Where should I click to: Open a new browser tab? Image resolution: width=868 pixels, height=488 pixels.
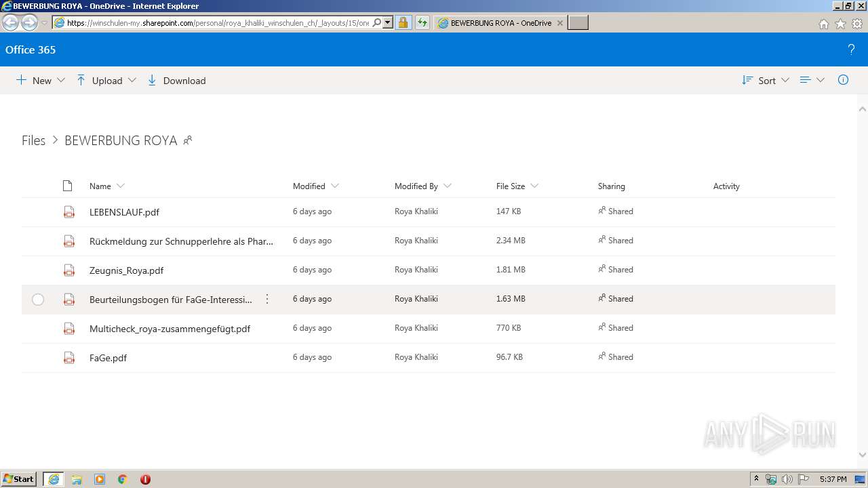578,23
